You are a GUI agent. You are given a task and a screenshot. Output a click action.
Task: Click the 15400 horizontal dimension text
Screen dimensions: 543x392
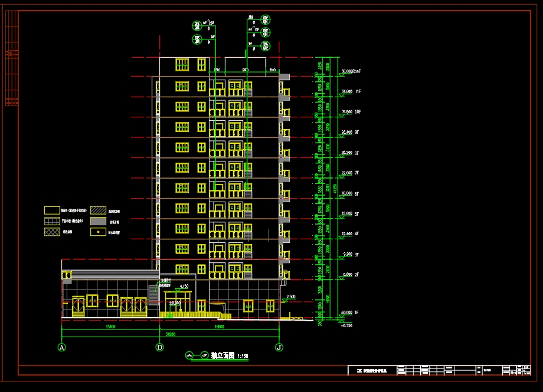coord(110,326)
